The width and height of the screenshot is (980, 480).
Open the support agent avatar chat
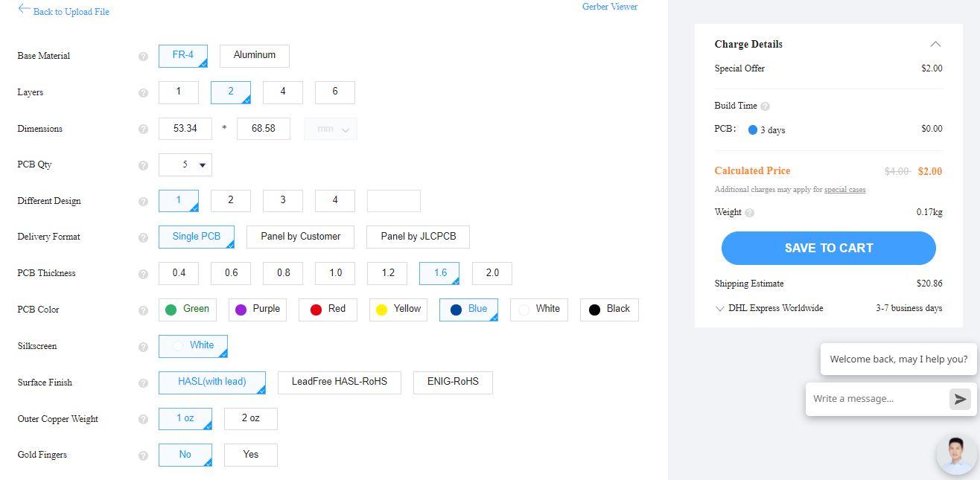point(956,454)
